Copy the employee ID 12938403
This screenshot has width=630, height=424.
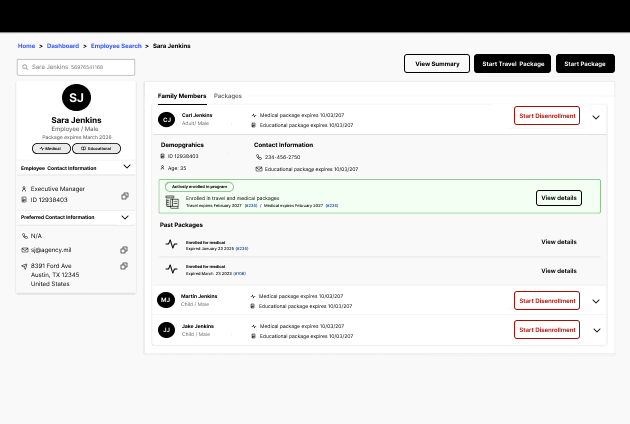point(124,196)
